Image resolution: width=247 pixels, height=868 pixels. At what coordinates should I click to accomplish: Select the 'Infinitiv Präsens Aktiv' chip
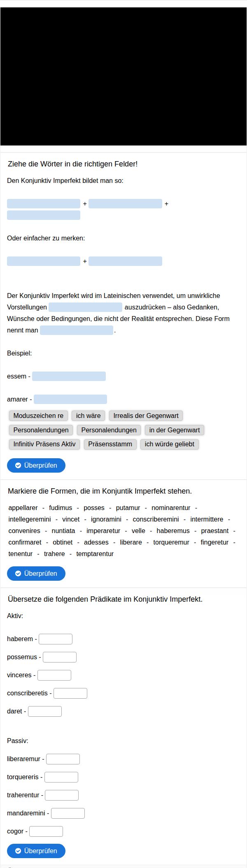44,444
